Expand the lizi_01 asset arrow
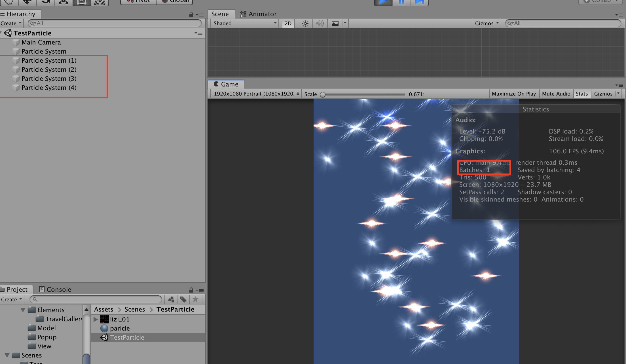Image resolution: width=626 pixels, height=364 pixels. [96, 319]
